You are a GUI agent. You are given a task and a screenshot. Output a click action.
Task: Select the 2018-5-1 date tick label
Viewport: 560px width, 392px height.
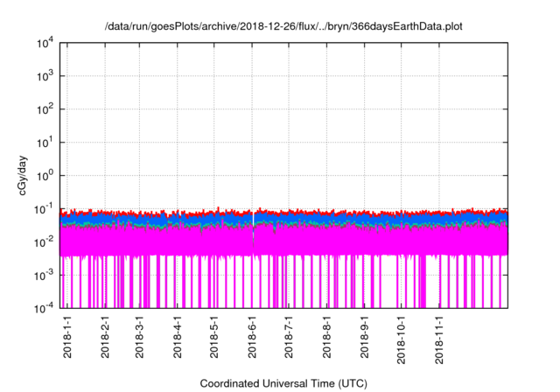214,338
